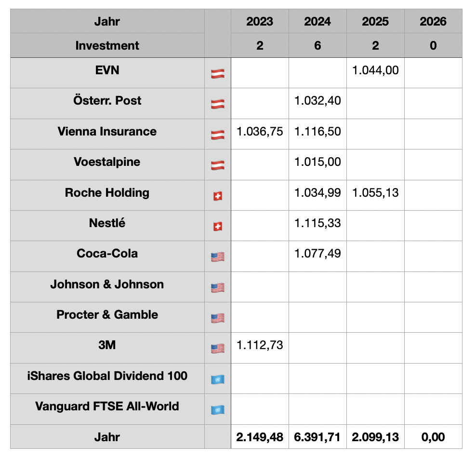Image resolution: width=476 pixels, height=460 pixels.
Task: Select the Swiss flag in Roche Holding row
Action: click(217, 196)
